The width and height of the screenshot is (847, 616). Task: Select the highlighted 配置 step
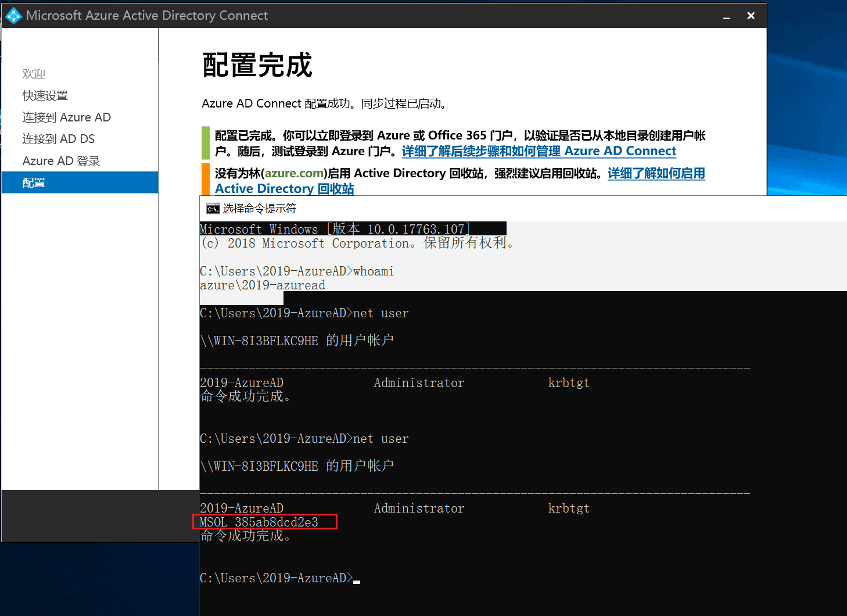coord(34,182)
